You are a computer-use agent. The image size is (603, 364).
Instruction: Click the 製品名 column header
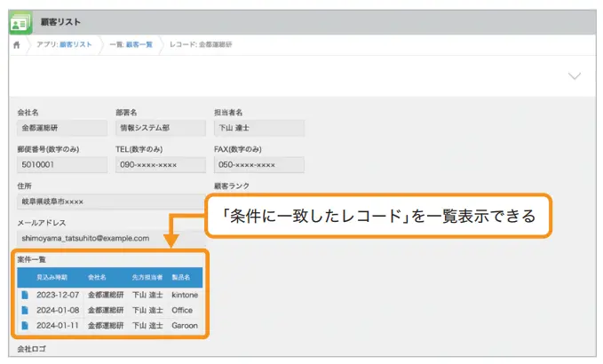pyautogui.click(x=185, y=278)
